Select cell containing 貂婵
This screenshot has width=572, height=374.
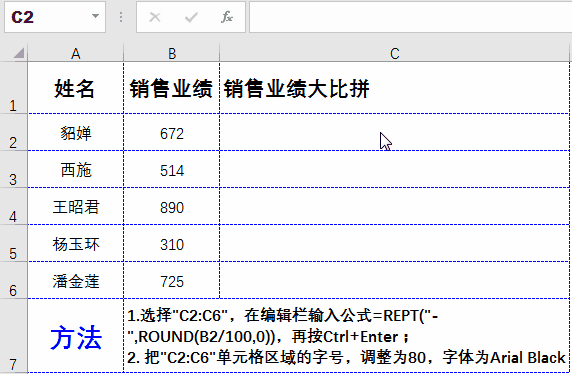[76, 132]
